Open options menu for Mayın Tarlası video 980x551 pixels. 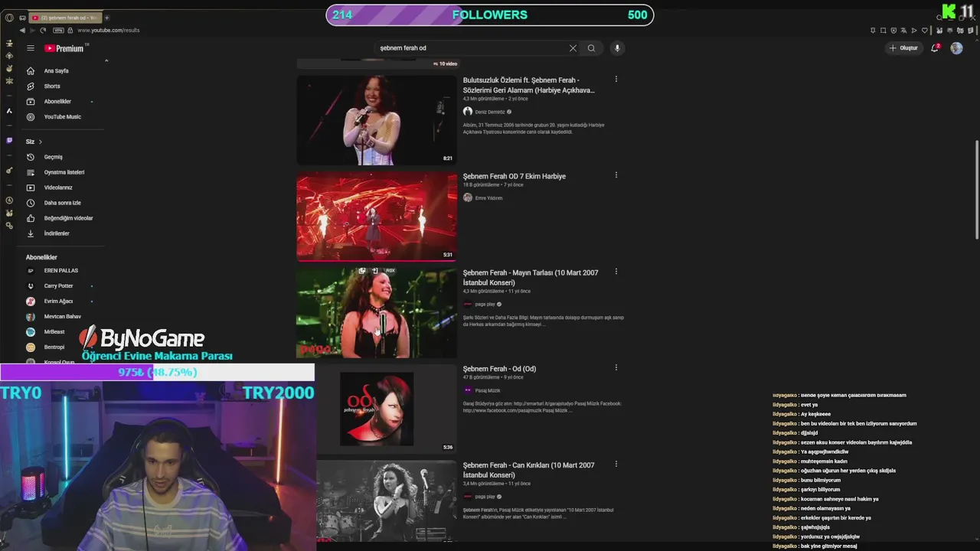(x=616, y=272)
